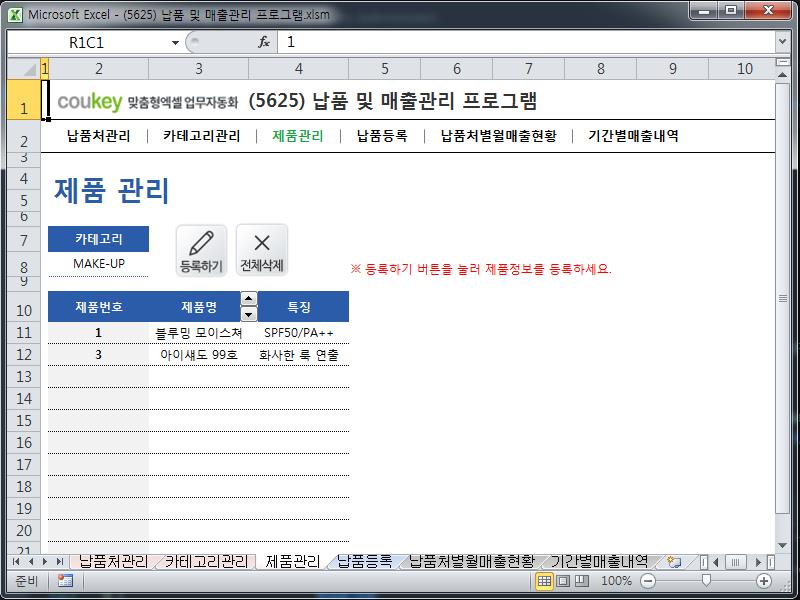Click the vertical scrollbar down arrow
Image resolution: width=800 pixels, height=600 pixels.
[782, 545]
